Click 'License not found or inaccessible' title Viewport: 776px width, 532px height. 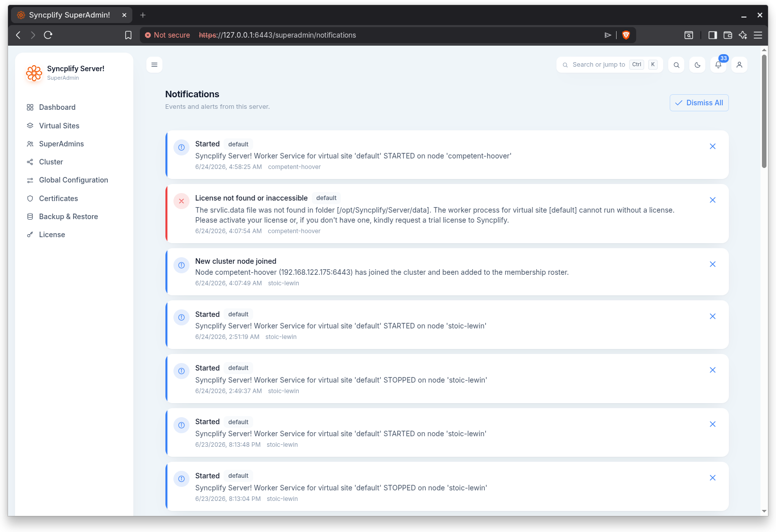tap(251, 198)
